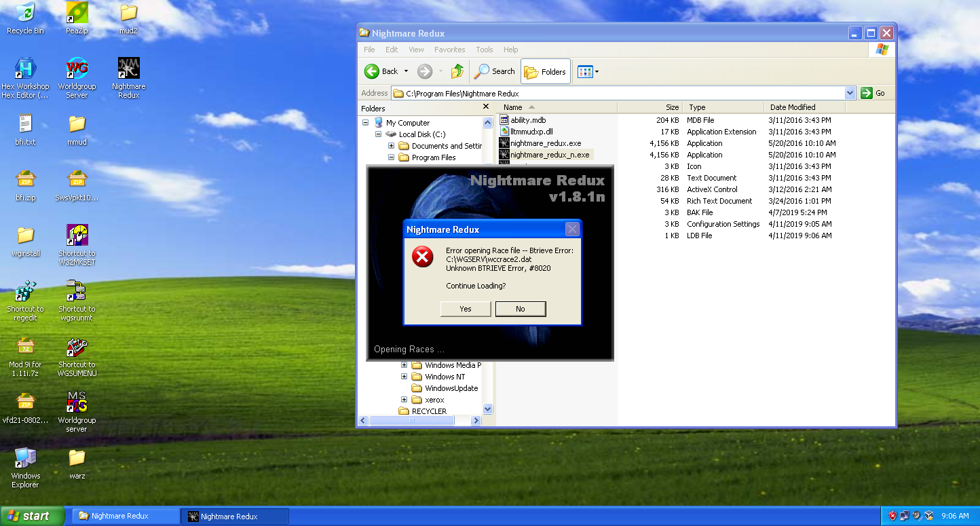
Task: Click the Start button
Action: 33,516
